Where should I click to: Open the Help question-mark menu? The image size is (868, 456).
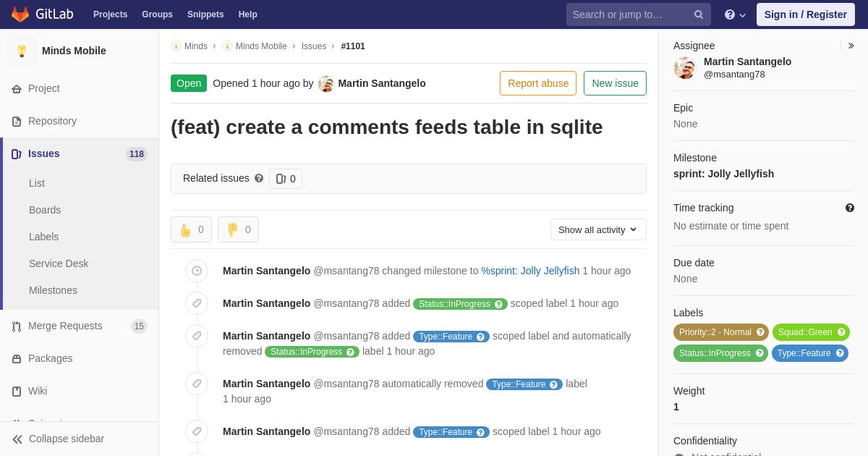point(734,14)
